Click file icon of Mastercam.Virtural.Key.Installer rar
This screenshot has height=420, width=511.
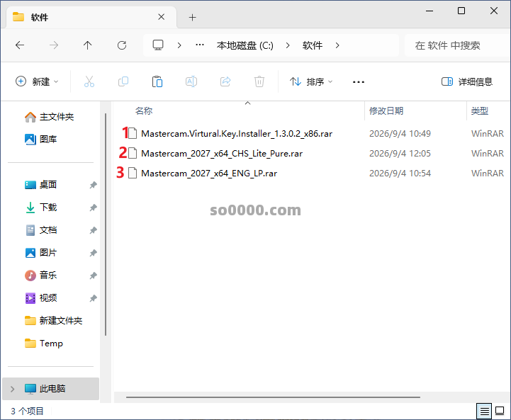click(133, 133)
